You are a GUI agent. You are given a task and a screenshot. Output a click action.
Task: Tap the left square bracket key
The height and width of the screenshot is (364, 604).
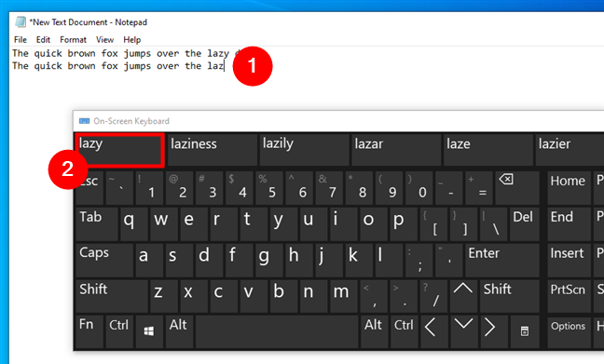coord(433,224)
